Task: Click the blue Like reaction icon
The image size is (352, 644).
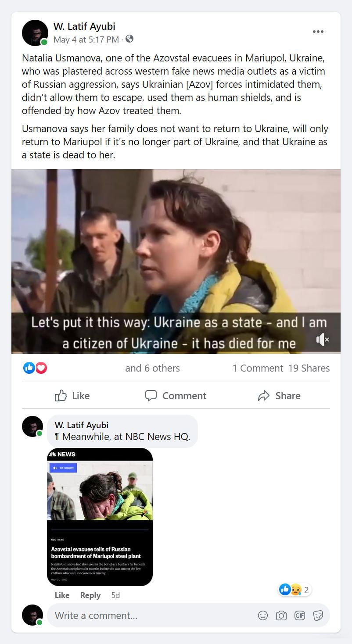Action: coord(29,368)
